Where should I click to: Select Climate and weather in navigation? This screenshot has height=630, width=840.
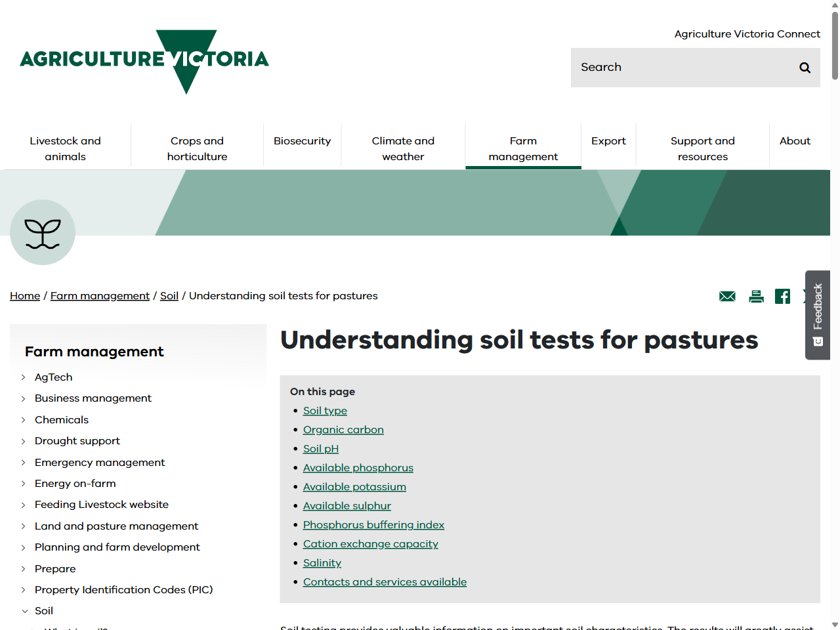point(402,148)
